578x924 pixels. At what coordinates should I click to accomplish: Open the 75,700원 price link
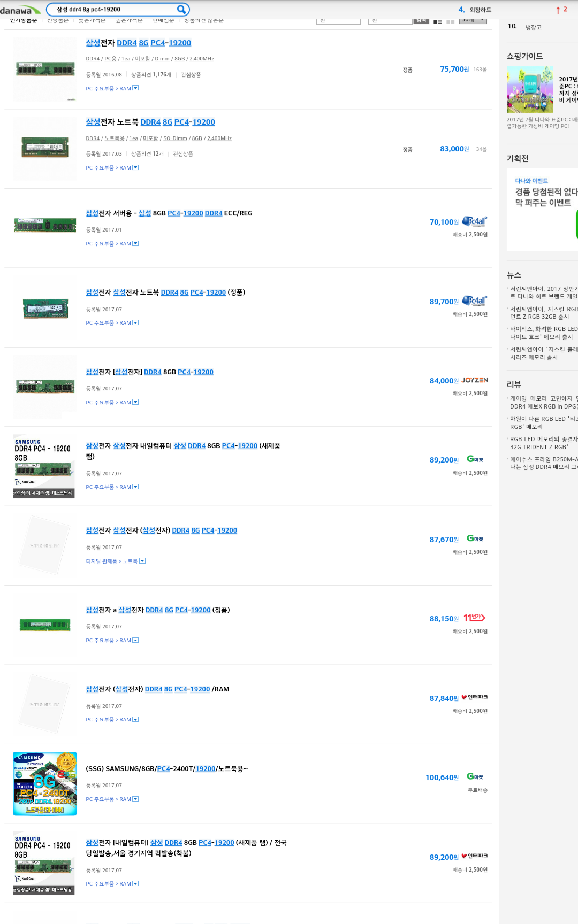tap(454, 69)
